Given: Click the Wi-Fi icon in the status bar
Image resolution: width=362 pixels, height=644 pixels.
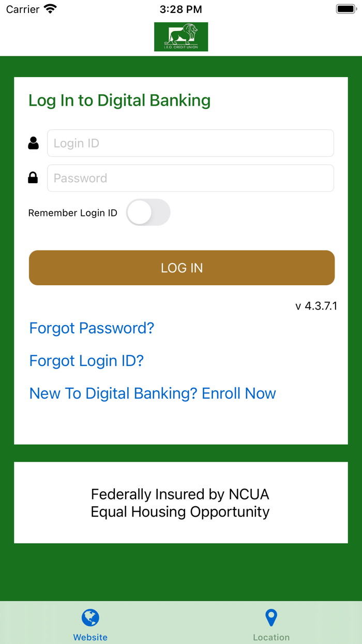Looking at the screenshot, I should pos(49,8).
